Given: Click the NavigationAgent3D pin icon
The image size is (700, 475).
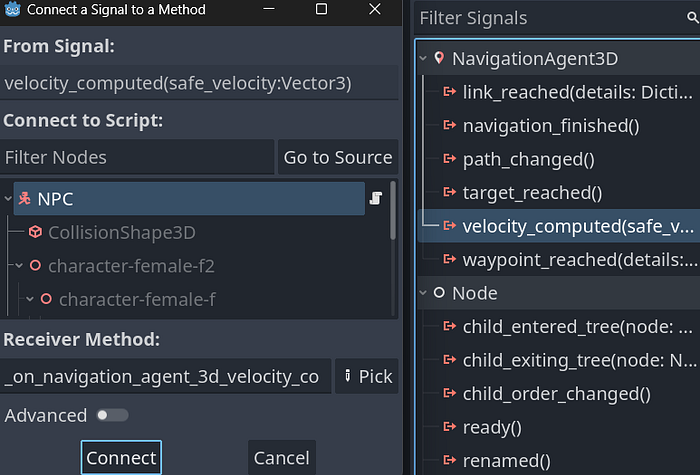Looking at the screenshot, I should coord(438,59).
